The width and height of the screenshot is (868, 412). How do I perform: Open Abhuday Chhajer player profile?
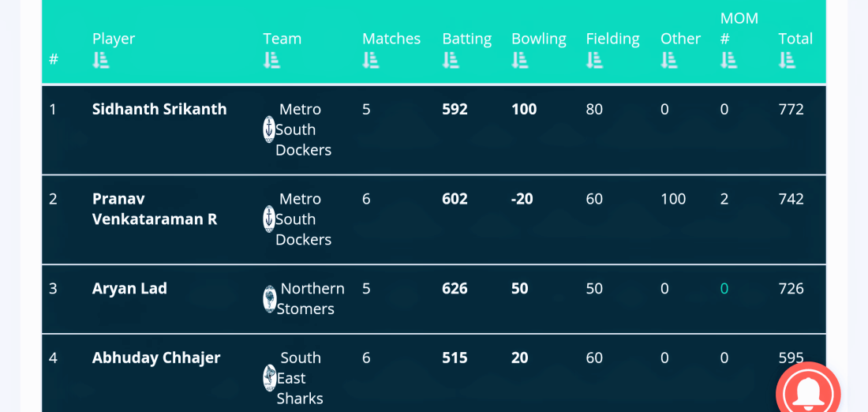click(156, 358)
